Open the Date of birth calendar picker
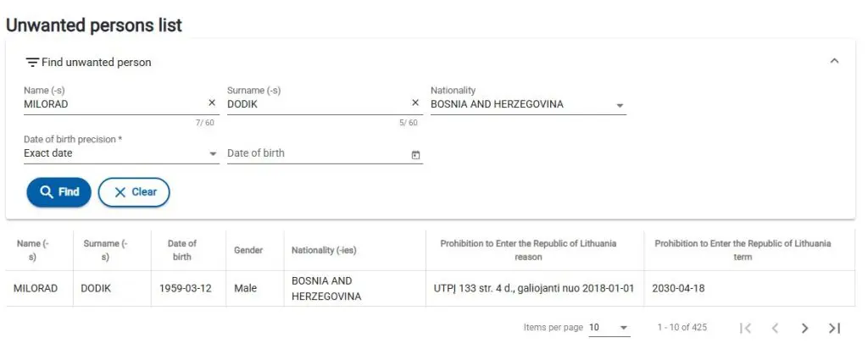Viewport: 868px width, 349px height. (415, 155)
